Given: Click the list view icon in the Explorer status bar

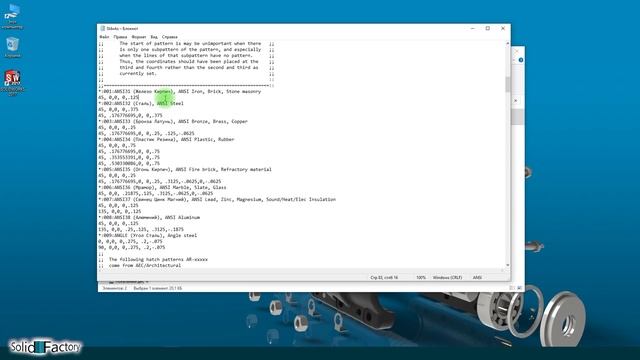Looking at the screenshot, I should (512, 288).
